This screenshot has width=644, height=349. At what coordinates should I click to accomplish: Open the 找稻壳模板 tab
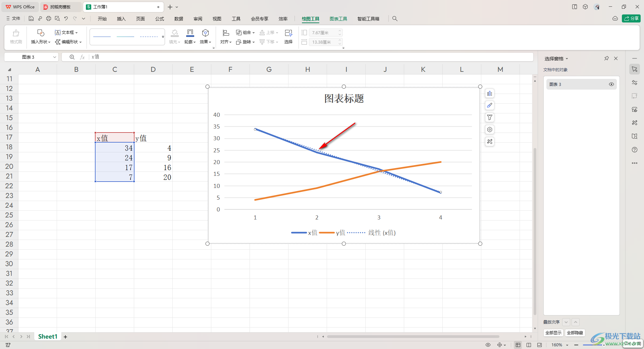pyautogui.click(x=60, y=7)
